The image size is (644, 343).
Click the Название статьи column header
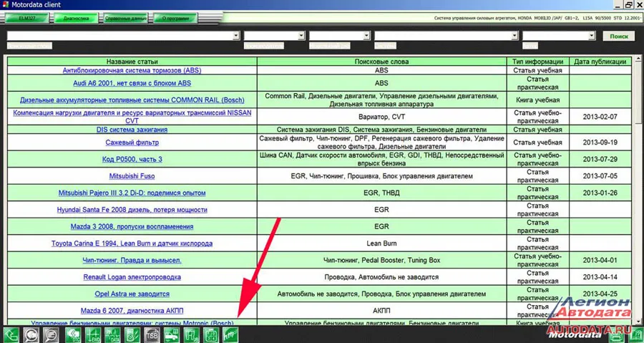pos(132,62)
